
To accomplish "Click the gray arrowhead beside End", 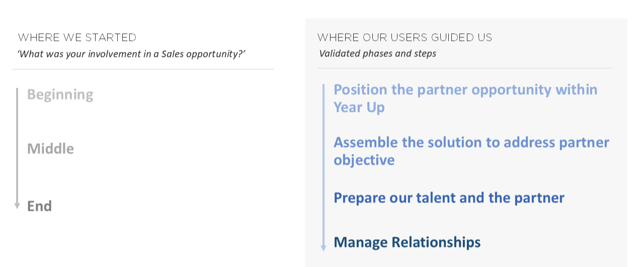I will point(17,206).
